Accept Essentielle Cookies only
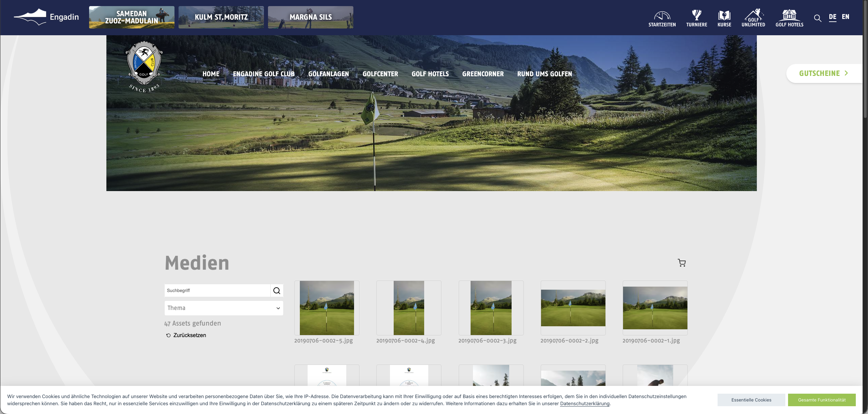868x414 pixels. point(751,400)
